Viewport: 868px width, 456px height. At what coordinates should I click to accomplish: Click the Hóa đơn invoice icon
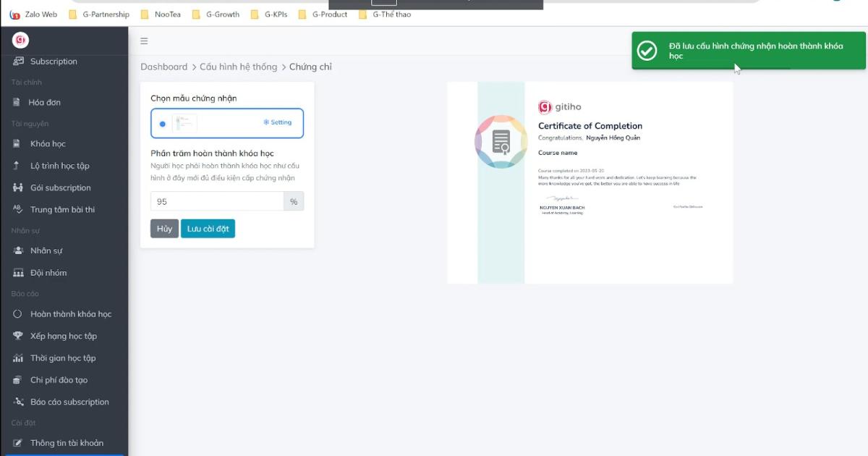tap(17, 102)
